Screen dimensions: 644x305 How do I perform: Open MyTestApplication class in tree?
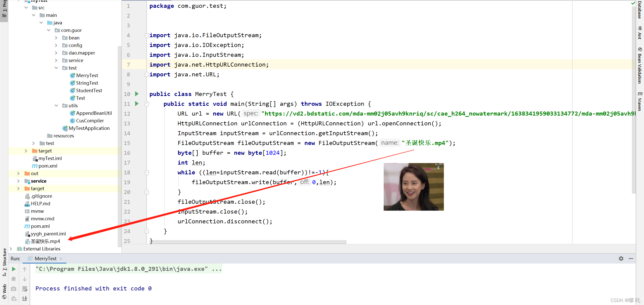click(x=89, y=128)
